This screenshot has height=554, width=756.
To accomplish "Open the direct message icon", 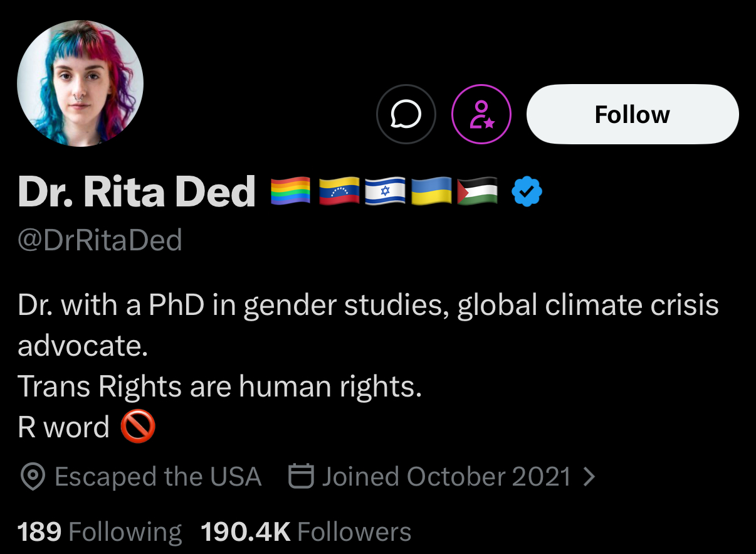I will tap(406, 115).
